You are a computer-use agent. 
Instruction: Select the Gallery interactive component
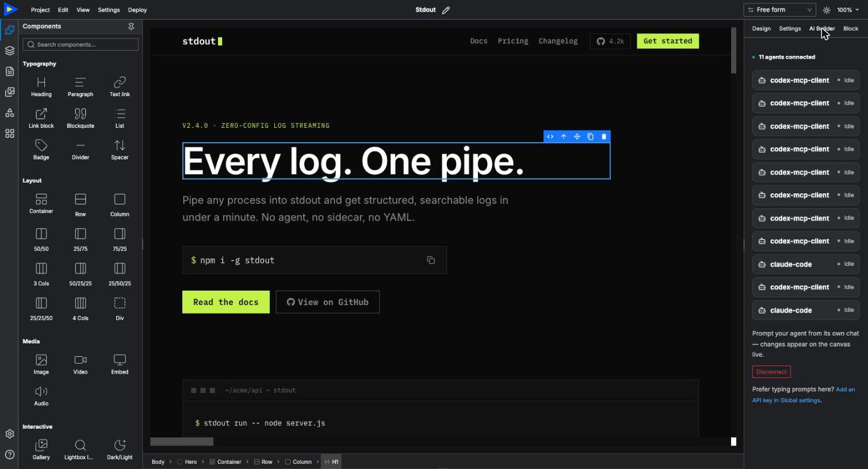click(x=41, y=450)
